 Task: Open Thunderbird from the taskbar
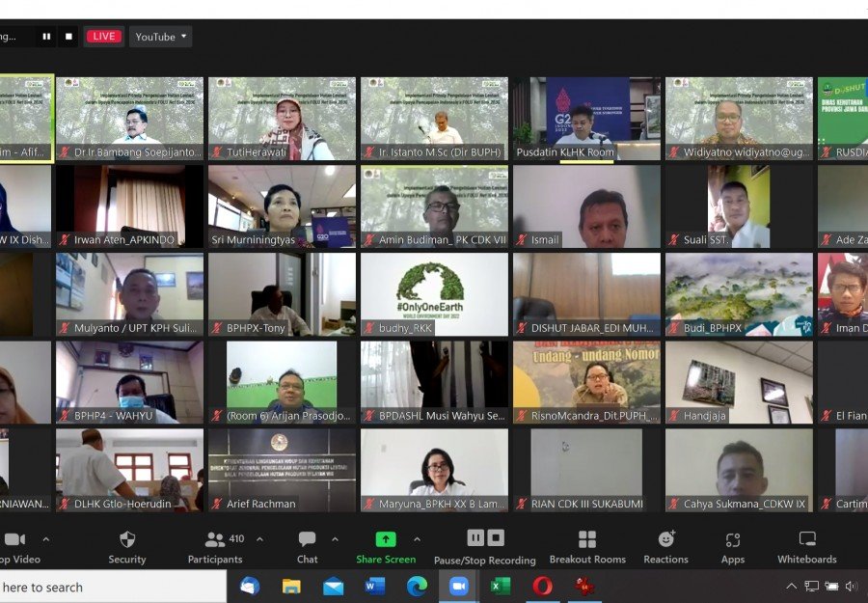(250, 587)
